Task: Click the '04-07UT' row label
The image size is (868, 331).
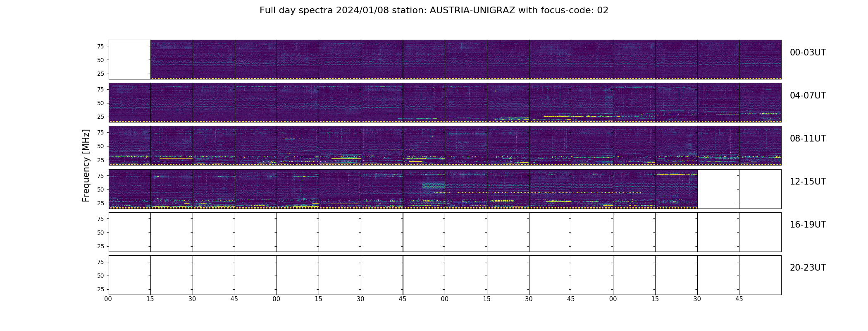Action: point(808,96)
